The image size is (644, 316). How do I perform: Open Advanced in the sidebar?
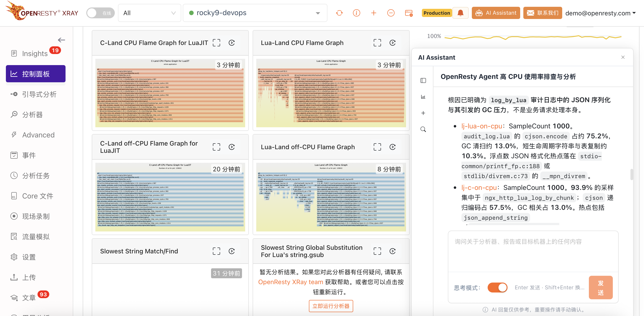(x=35, y=135)
